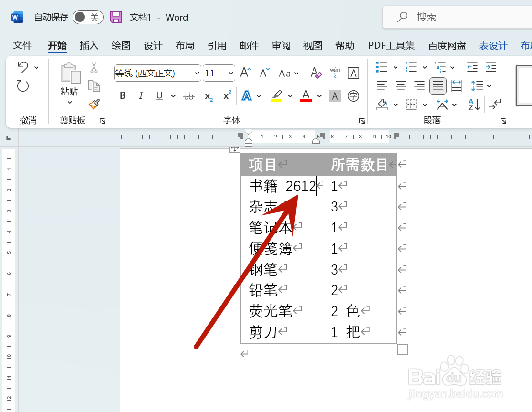Click the table resize handle

[403, 349]
